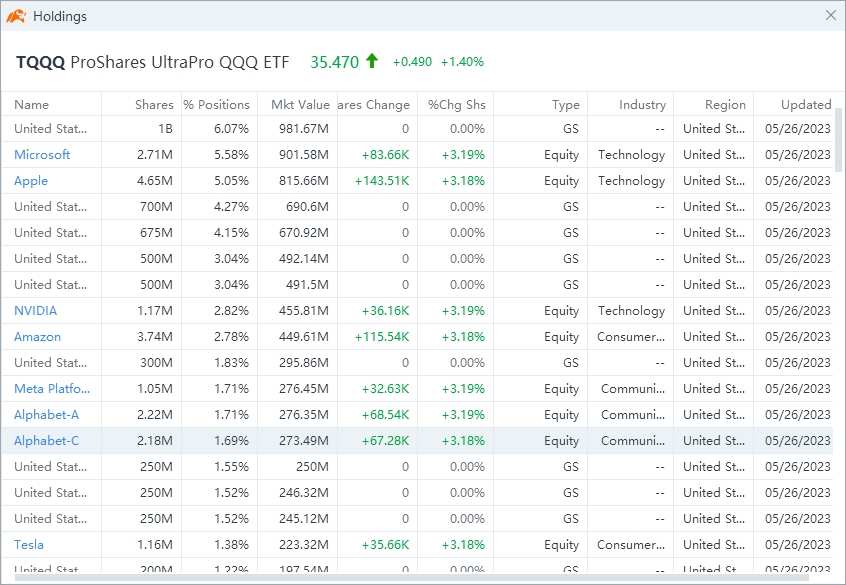
Task: Sort by Mkt Value column header
Action: coord(300,105)
